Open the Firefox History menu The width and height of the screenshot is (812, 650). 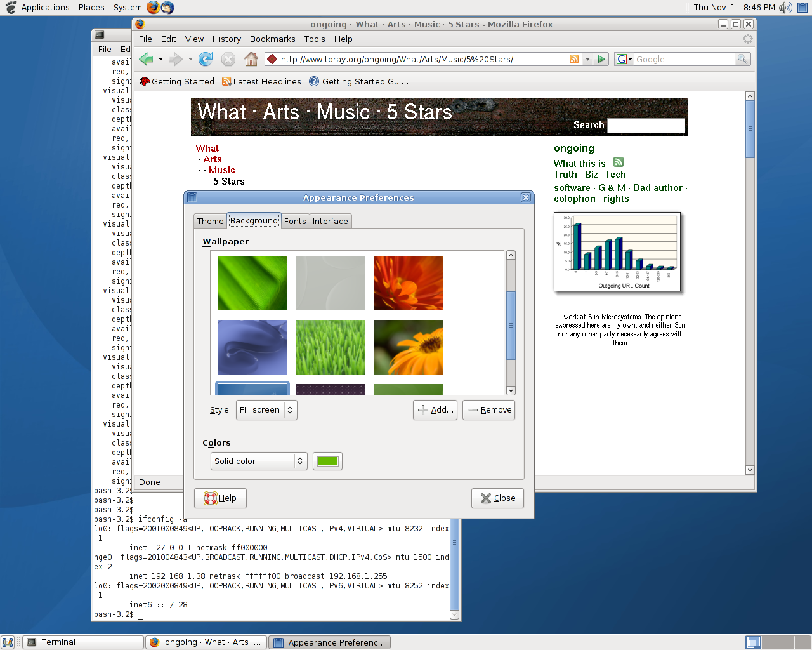[226, 39]
